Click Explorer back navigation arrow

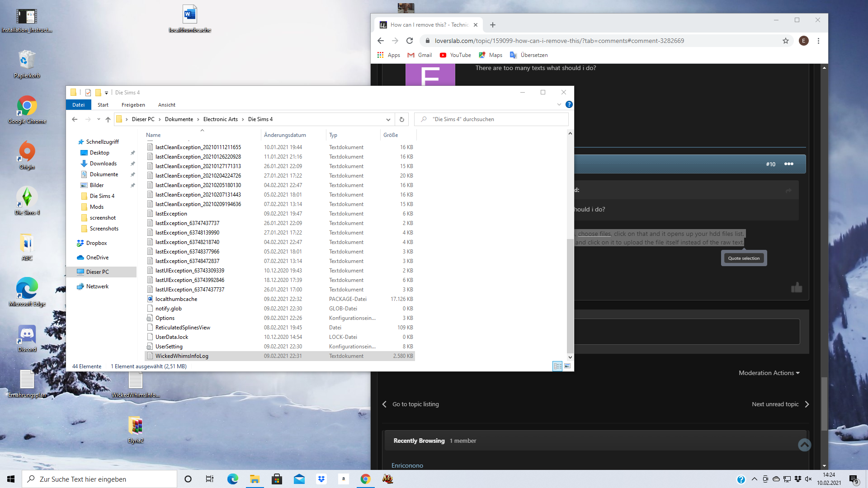[x=75, y=119]
